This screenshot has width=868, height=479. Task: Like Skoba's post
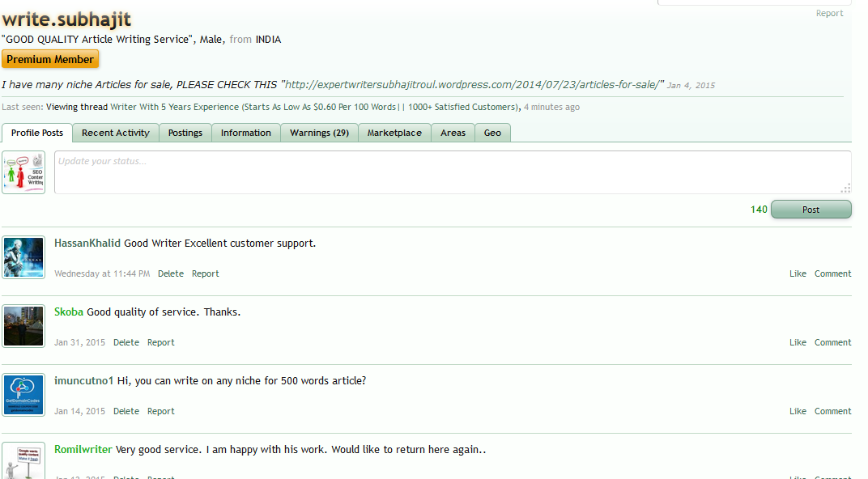(798, 342)
